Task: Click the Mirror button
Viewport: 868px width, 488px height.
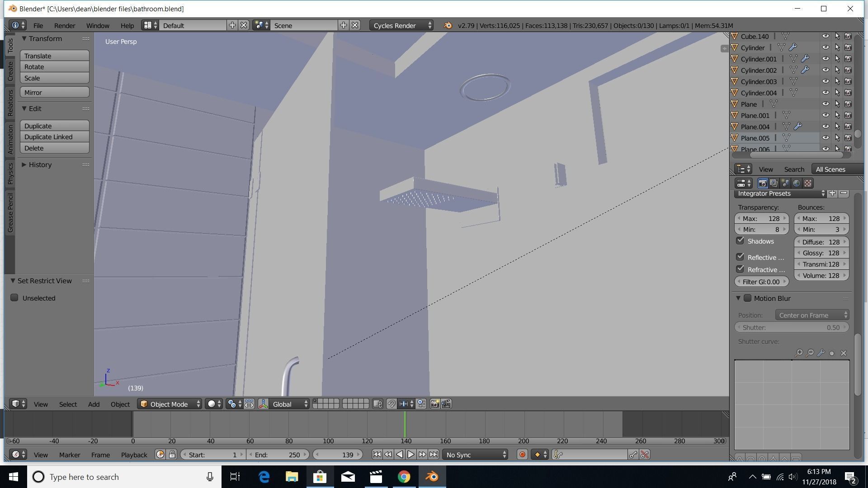Action: click(x=55, y=92)
